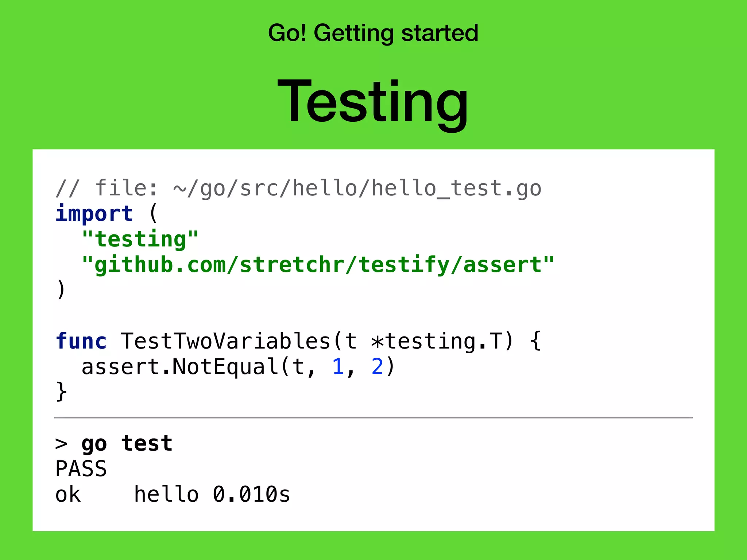Click the 0.010s test duration
747x560 pixels.
[252, 495]
